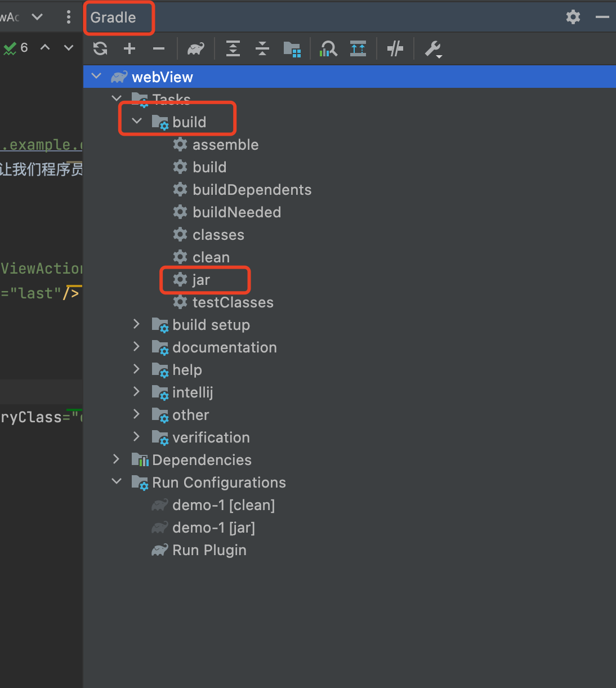616x688 pixels.
Task: Click Reload All Gradle Projects icon
Action: (100, 49)
